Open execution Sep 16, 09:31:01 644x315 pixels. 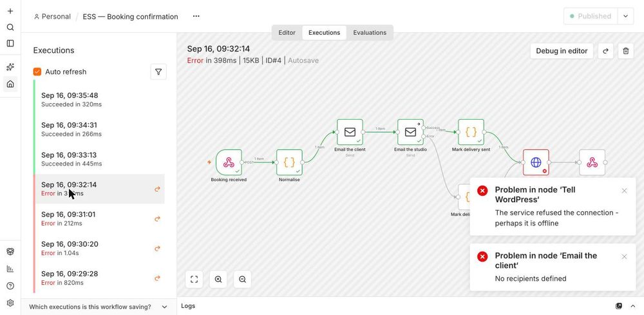[100, 218]
